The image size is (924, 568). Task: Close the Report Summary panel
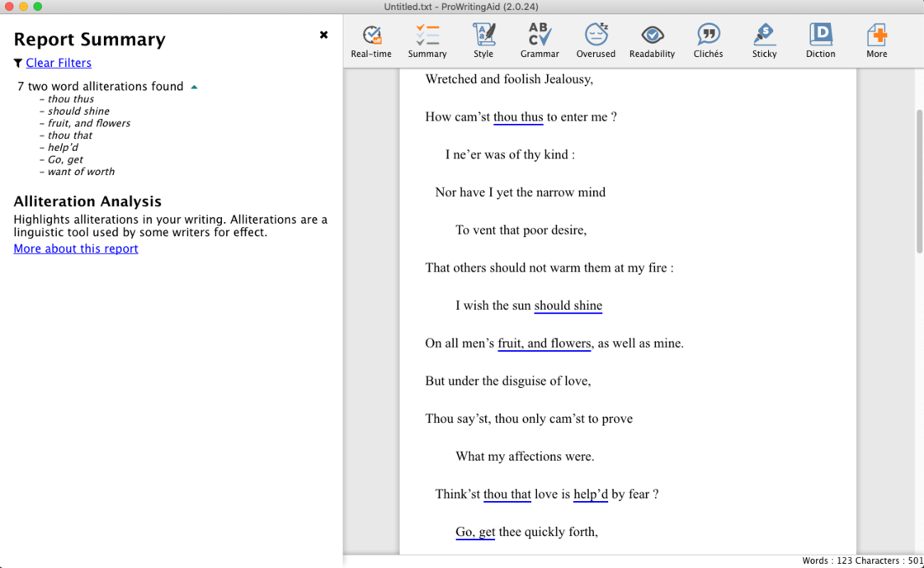(x=323, y=35)
